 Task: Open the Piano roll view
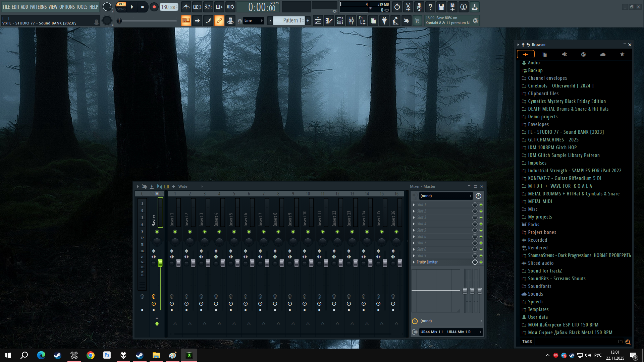[x=329, y=21]
